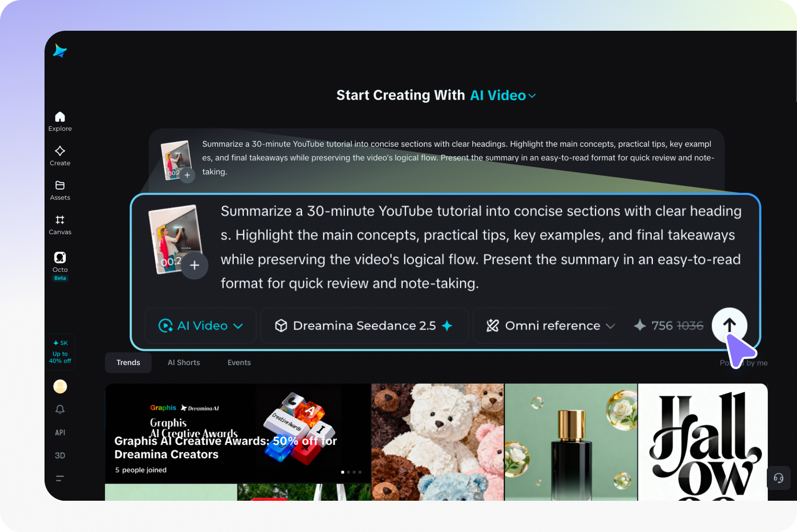Image resolution: width=797 pixels, height=532 pixels.
Task: Open the API section in the sidebar
Action: pyautogui.click(x=60, y=432)
